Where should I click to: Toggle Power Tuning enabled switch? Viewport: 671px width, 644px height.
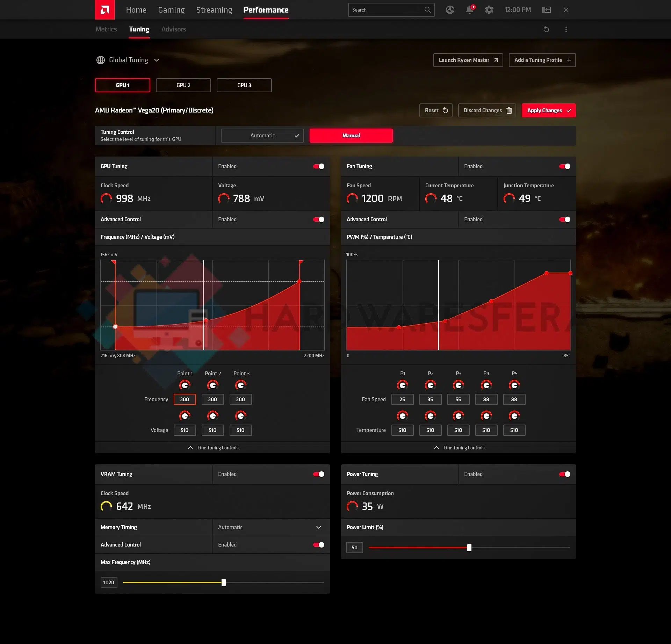tap(565, 474)
